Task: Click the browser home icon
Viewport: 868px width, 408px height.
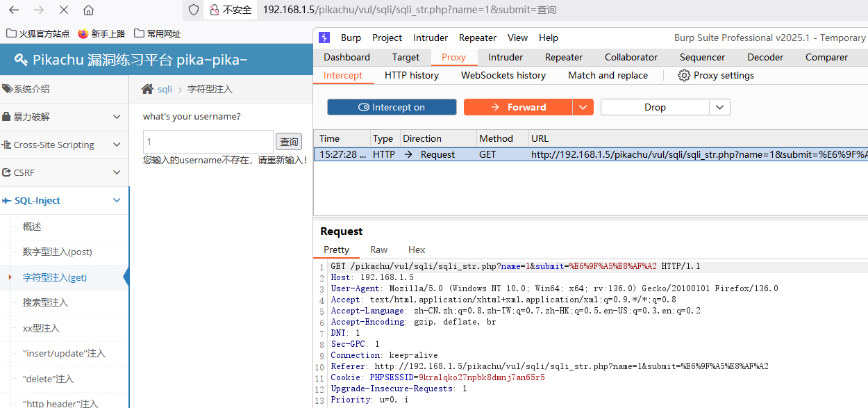Action: pos(88,10)
